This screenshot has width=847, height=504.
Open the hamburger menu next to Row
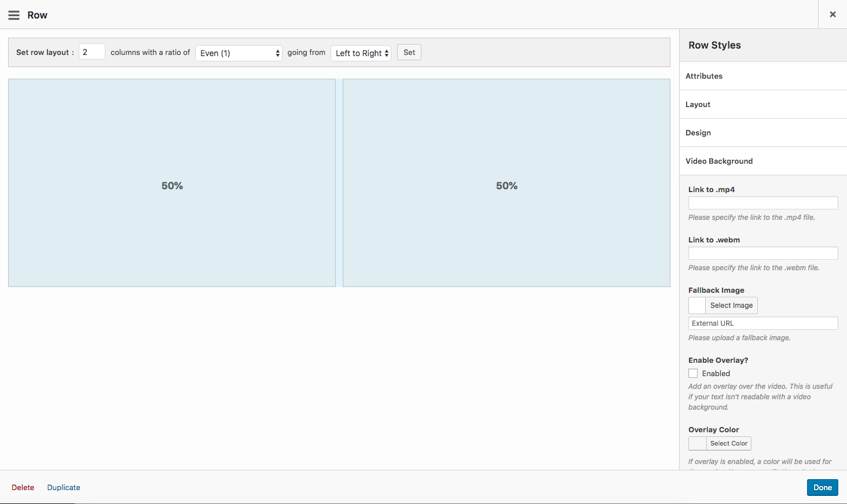pos(14,15)
